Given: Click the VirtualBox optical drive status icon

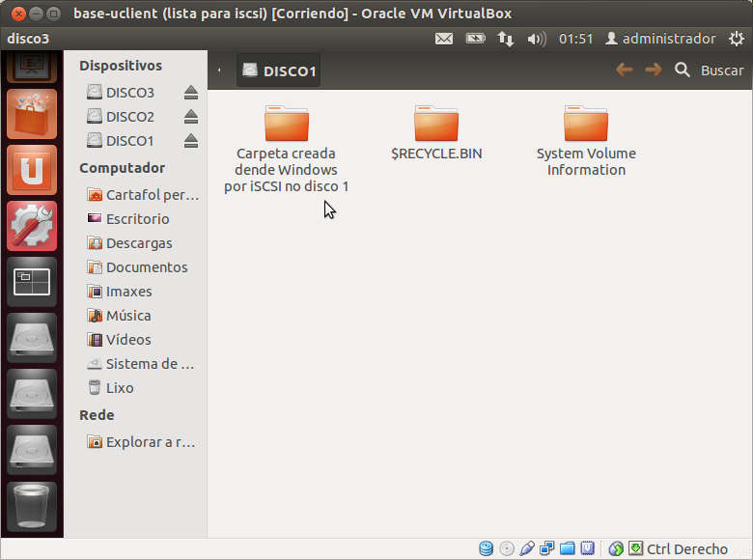Looking at the screenshot, I should 506,548.
